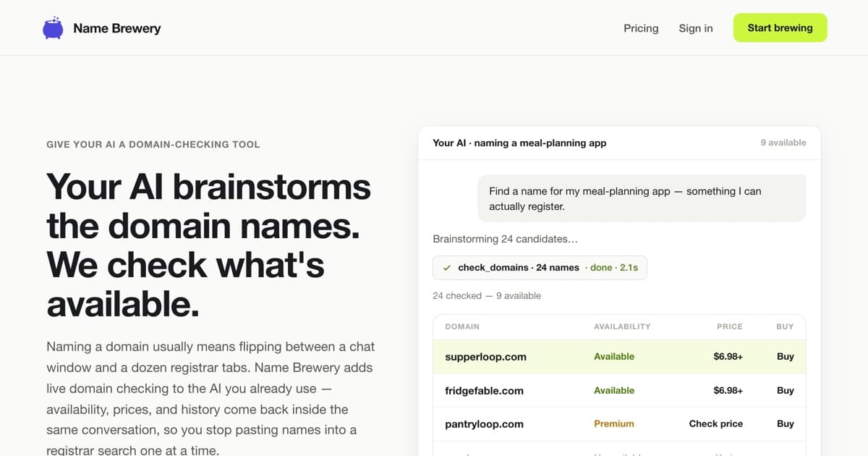The width and height of the screenshot is (868, 456).
Task: Sort by the Availability column header
Action: [x=622, y=326]
